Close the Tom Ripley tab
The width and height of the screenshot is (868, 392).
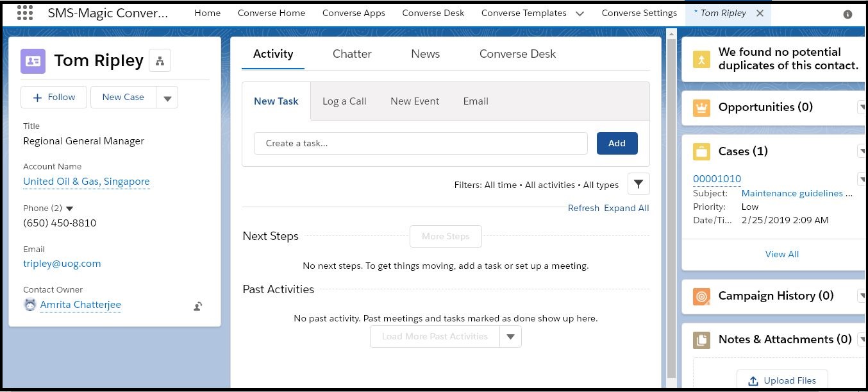tap(760, 13)
